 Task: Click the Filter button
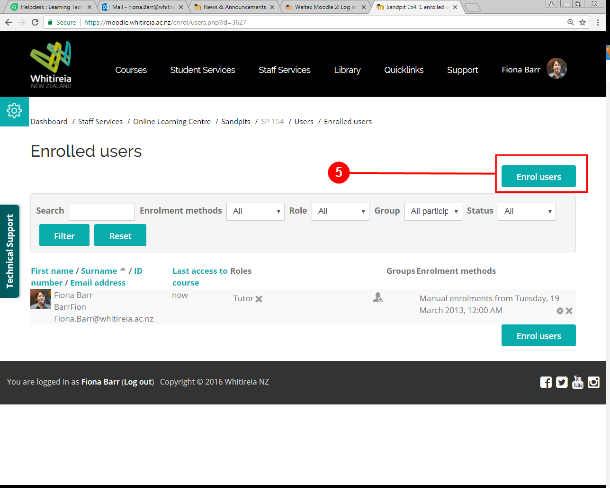pos(64,235)
